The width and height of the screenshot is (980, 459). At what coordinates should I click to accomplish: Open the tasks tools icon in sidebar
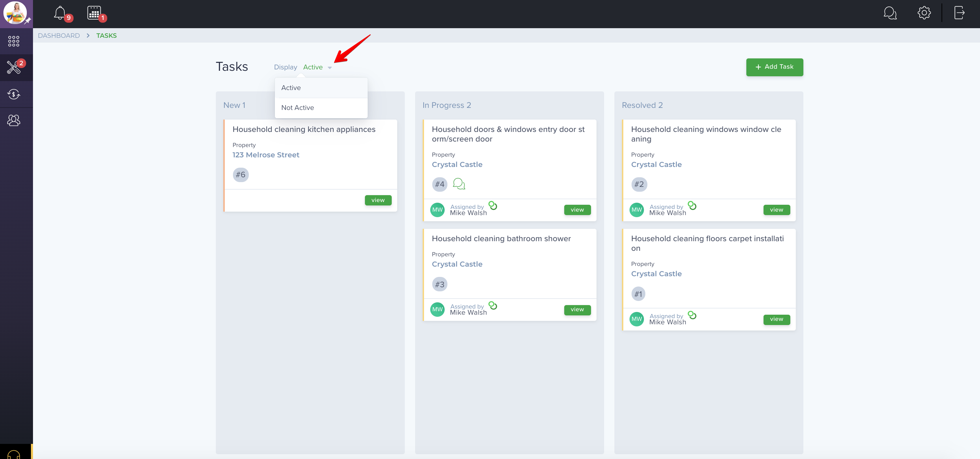[14, 67]
